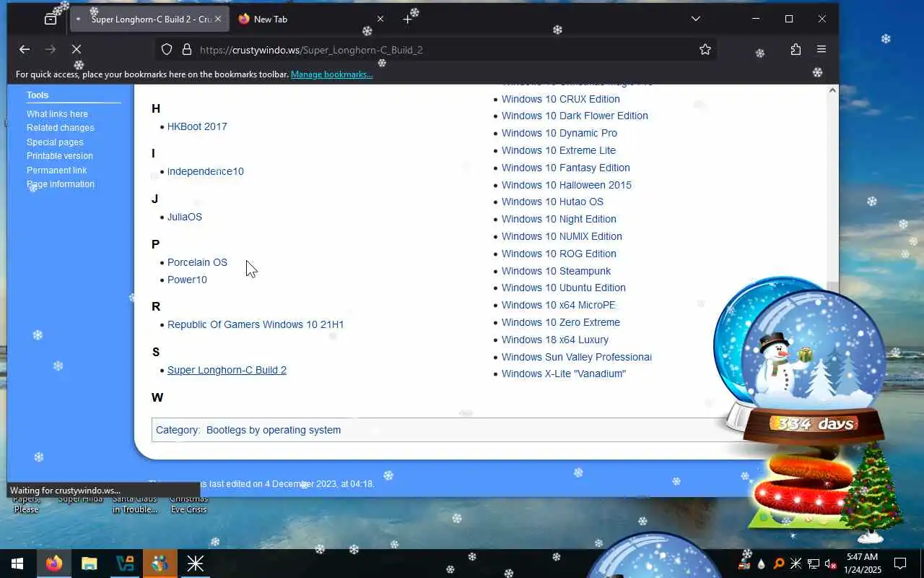
Task: Open the Firefox hamburger application menu
Action: point(821,49)
